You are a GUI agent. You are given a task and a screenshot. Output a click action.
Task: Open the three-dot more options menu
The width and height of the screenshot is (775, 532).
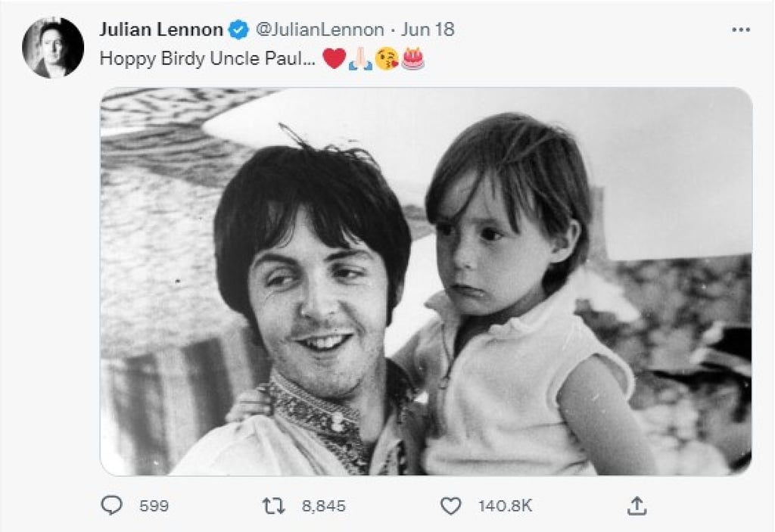pyautogui.click(x=741, y=30)
